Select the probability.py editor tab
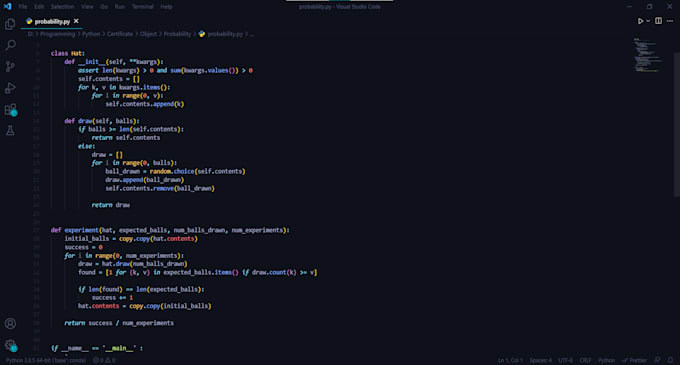This screenshot has width=680, height=365. click(x=52, y=21)
